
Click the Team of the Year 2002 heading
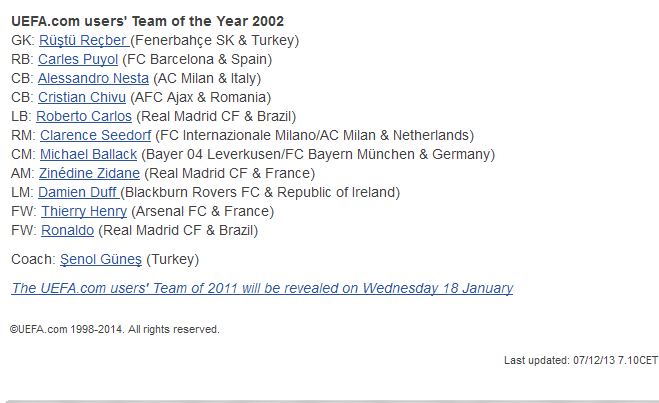click(148, 21)
